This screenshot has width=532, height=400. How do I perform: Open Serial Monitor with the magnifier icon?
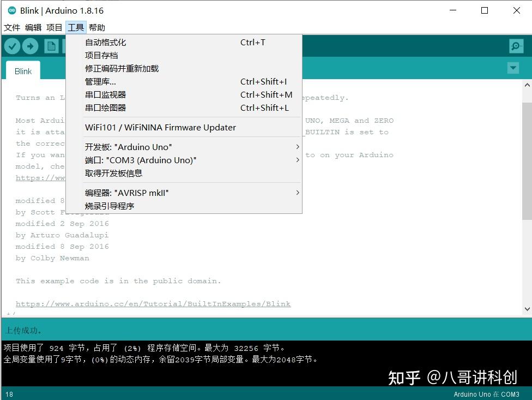(x=516, y=46)
